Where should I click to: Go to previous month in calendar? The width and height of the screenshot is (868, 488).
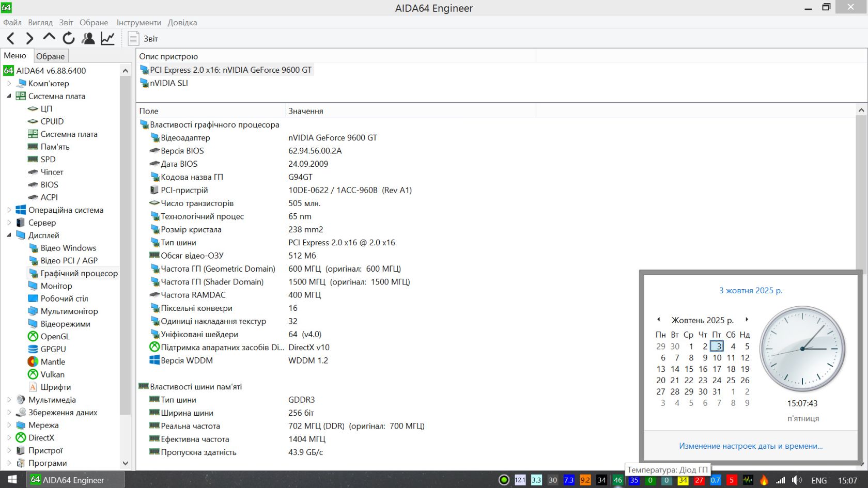[659, 319]
